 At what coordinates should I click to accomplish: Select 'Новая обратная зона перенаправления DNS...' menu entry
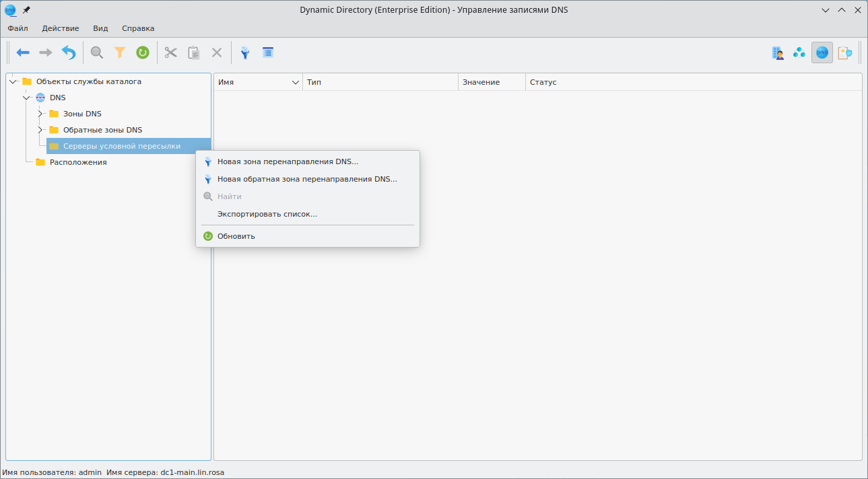[x=307, y=179]
